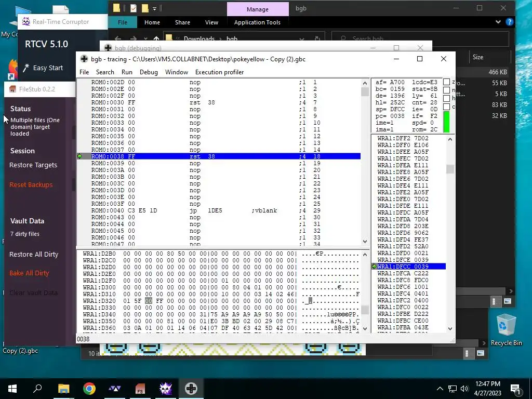Click the FileStub 0.2.2 window icon
The image size is (532, 399).
(12, 89)
